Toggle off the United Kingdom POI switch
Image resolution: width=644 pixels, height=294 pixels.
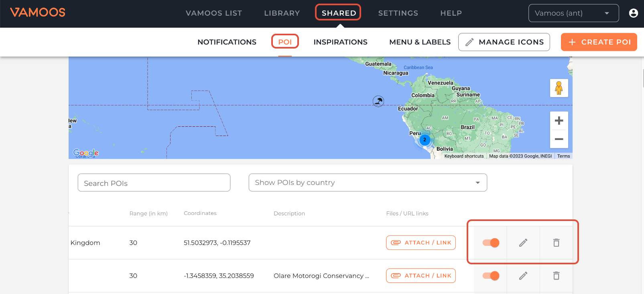[x=491, y=243]
